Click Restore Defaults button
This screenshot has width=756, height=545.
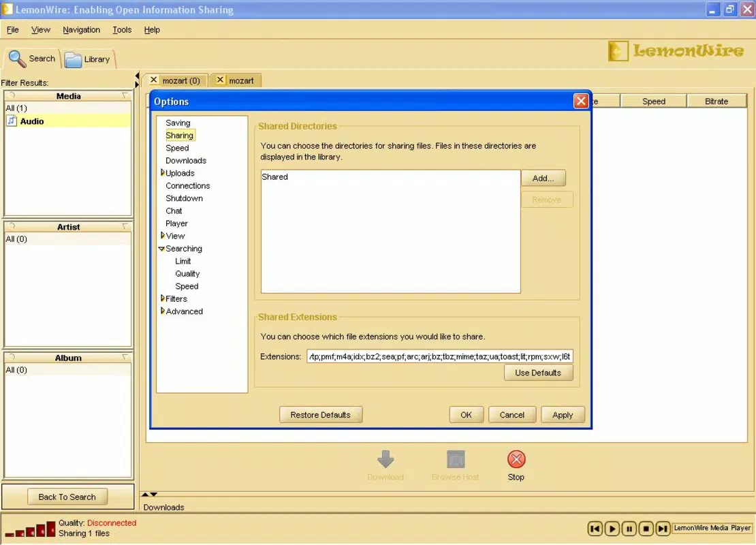click(x=321, y=415)
